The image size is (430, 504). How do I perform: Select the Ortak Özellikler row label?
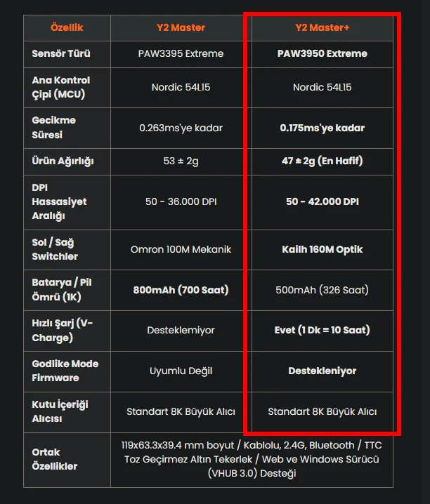coord(55,459)
